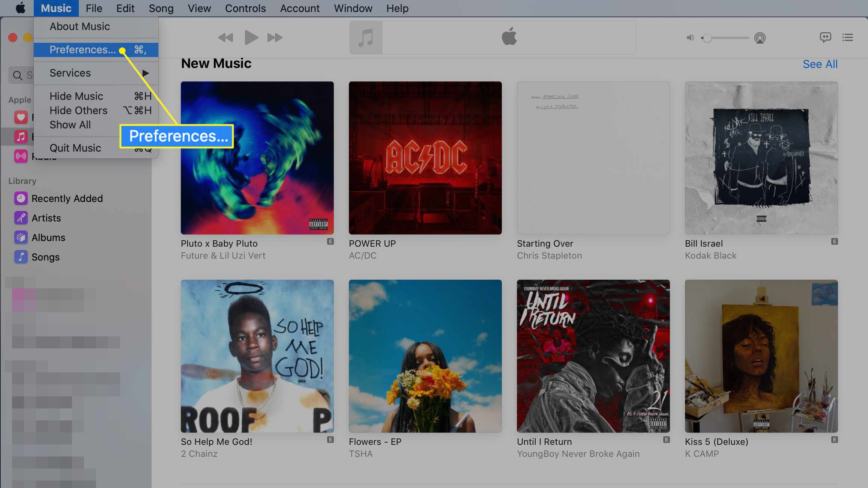
Task: Expand the Albums library item
Action: pyautogui.click(x=48, y=237)
